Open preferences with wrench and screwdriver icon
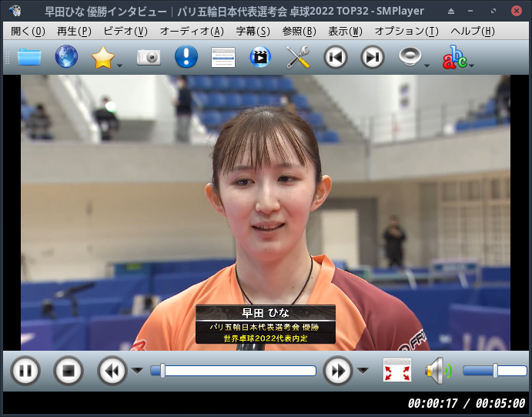The image size is (532, 417). point(297,57)
